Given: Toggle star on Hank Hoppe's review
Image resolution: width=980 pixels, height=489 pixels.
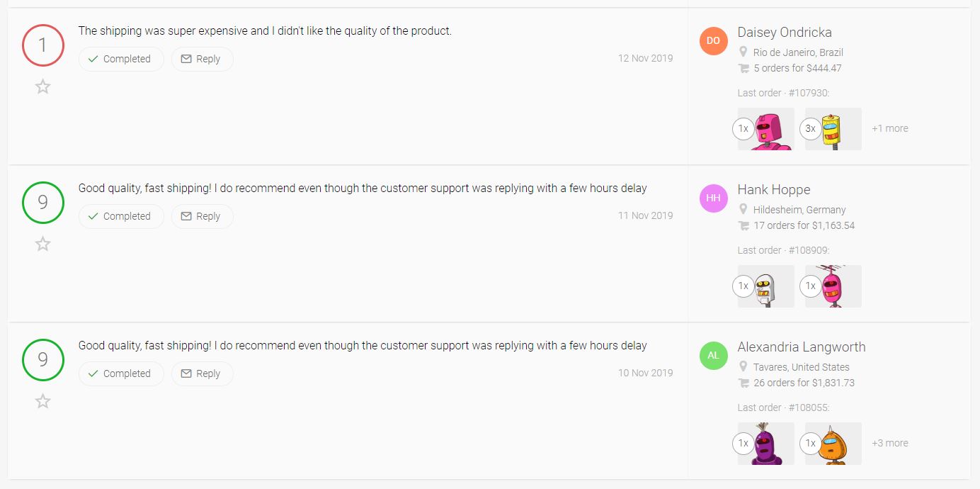Looking at the screenshot, I should point(43,244).
